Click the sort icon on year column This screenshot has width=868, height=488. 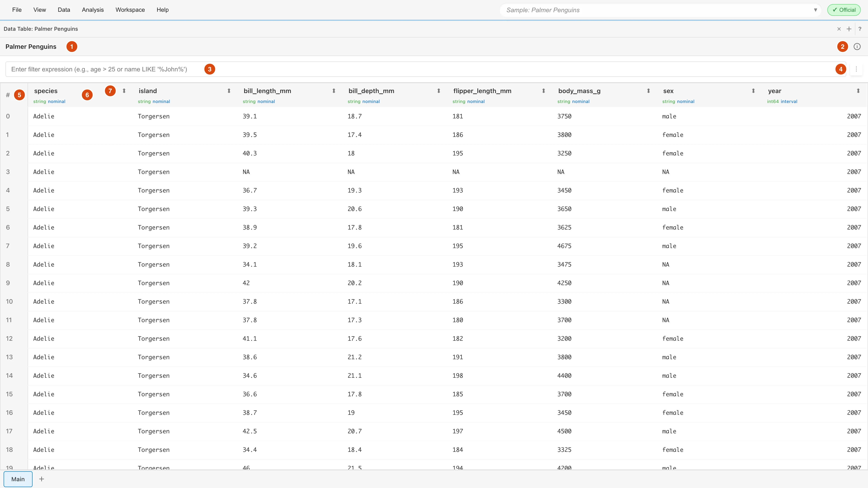pos(858,91)
